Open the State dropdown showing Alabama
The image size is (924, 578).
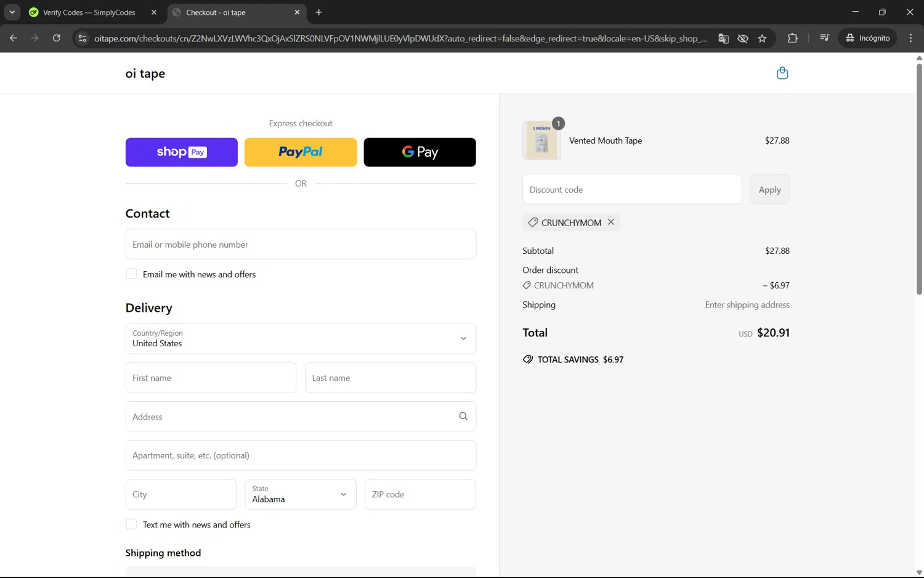(x=301, y=494)
